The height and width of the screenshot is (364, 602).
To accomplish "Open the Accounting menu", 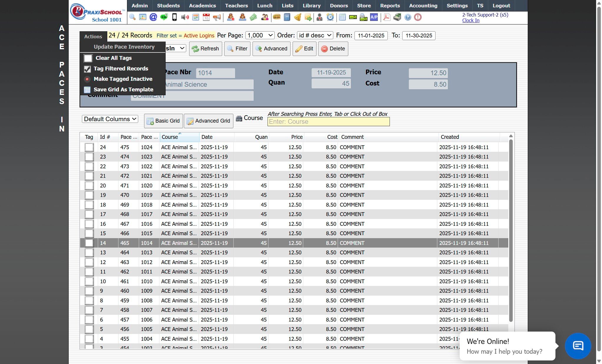I will pyautogui.click(x=423, y=6).
